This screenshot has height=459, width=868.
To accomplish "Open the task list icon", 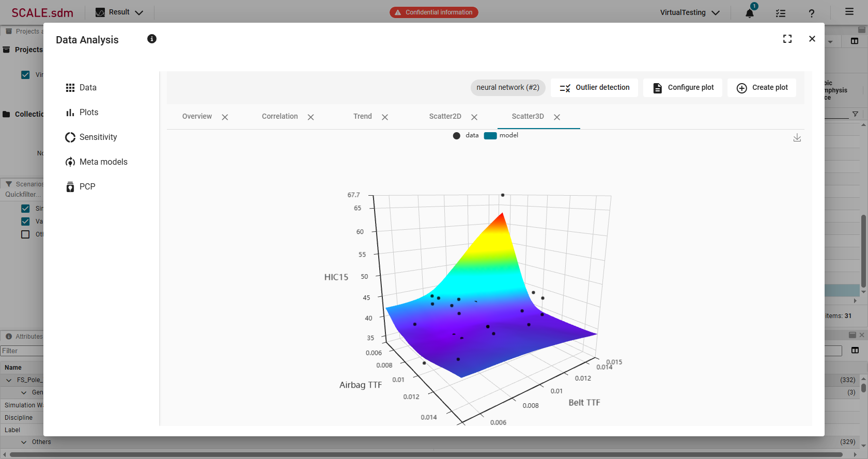I will [x=781, y=13].
